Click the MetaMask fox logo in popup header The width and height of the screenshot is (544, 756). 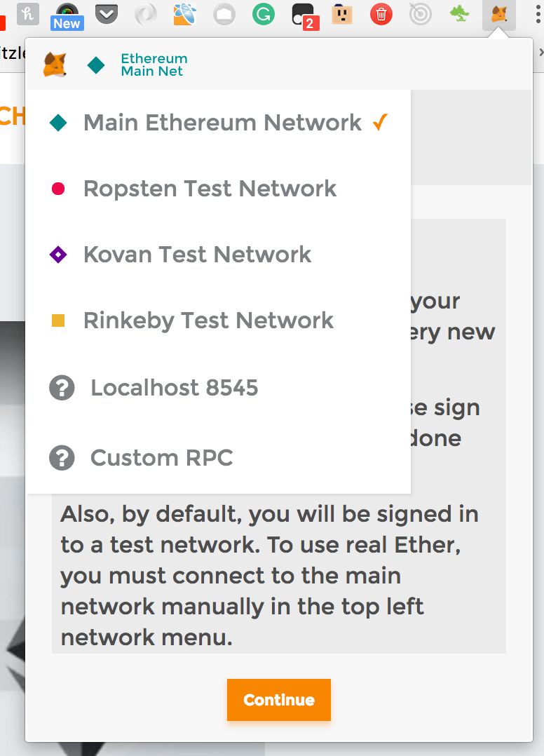point(55,65)
